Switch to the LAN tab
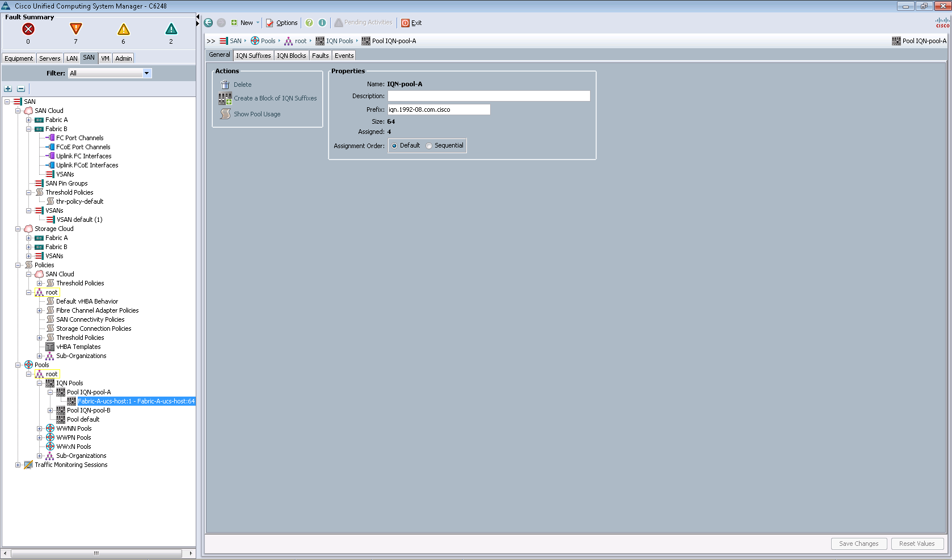This screenshot has height=560, width=952. pyautogui.click(x=71, y=58)
